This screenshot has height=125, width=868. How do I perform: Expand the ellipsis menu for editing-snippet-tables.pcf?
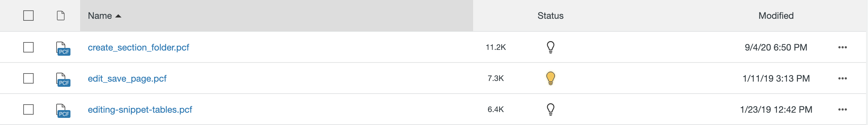[842, 109]
